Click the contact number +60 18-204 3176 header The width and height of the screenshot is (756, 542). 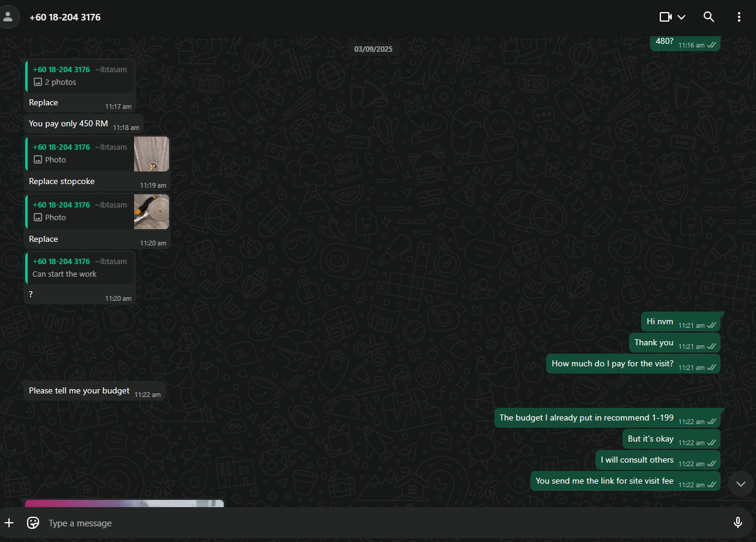click(65, 17)
